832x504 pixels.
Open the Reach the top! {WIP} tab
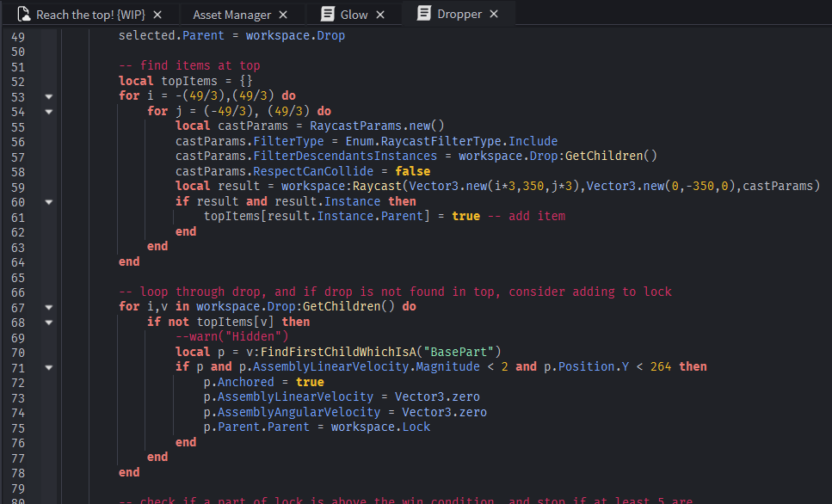pos(90,15)
